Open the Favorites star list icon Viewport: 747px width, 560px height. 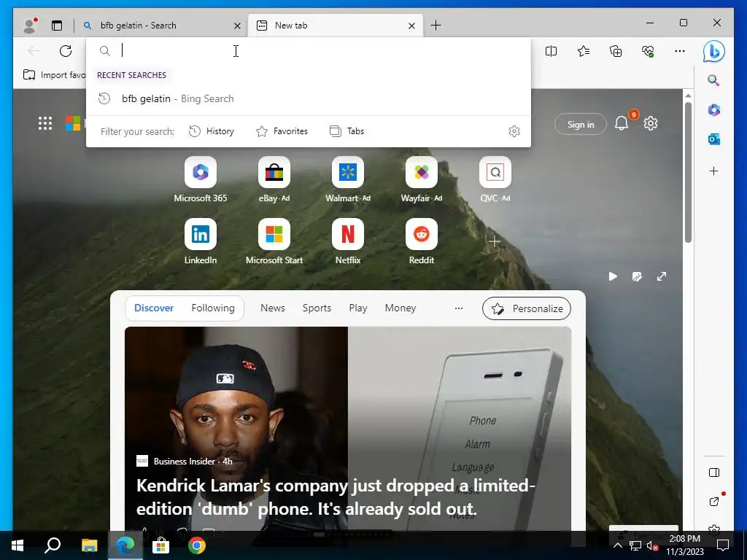584,51
